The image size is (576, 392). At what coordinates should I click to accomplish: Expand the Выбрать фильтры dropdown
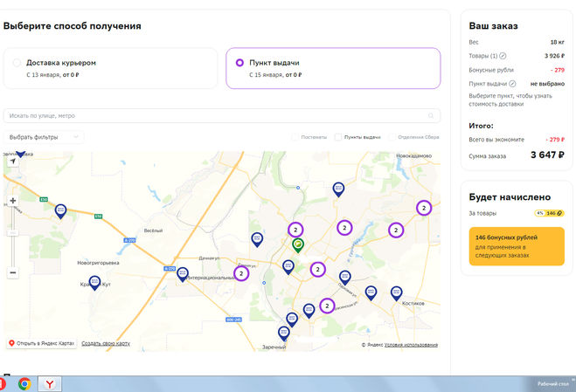pos(44,137)
